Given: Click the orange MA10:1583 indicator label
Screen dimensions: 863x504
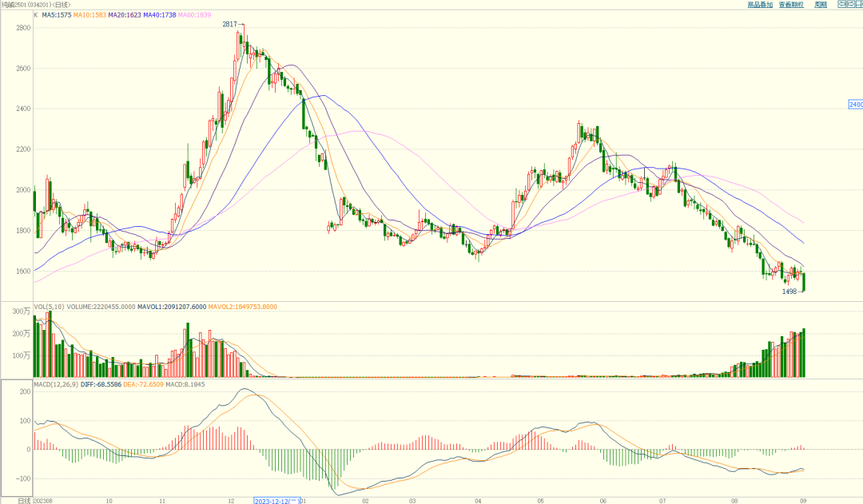Looking at the screenshot, I should (89, 14).
